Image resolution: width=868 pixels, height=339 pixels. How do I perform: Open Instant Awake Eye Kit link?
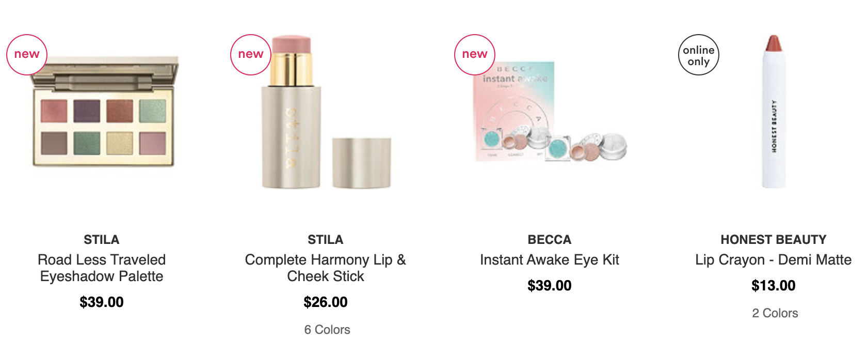coord(550,259)
